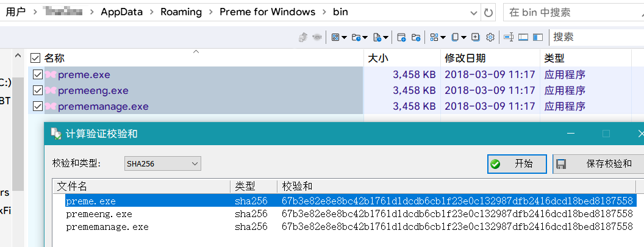644x247 pixels.
Task: Toggle the navigation pane icon
Action: coord(537,37)
